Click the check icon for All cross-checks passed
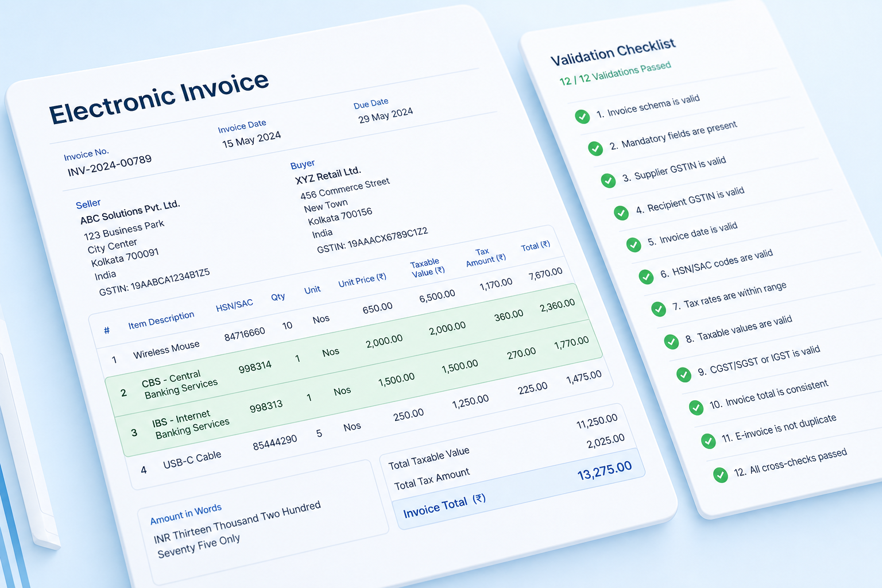Image resolution: width=882 pixels, height=588 pixels. (x=720, y=475)
